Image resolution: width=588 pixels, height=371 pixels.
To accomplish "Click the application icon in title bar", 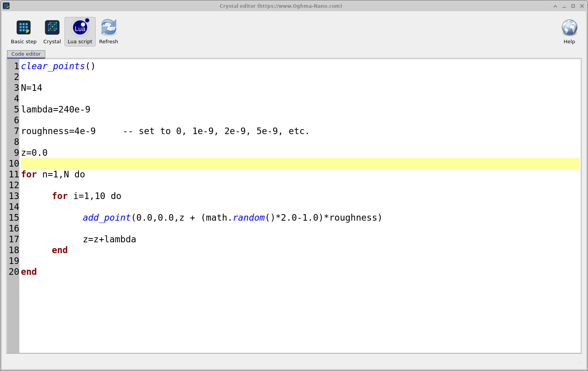I will coord(6,6).
